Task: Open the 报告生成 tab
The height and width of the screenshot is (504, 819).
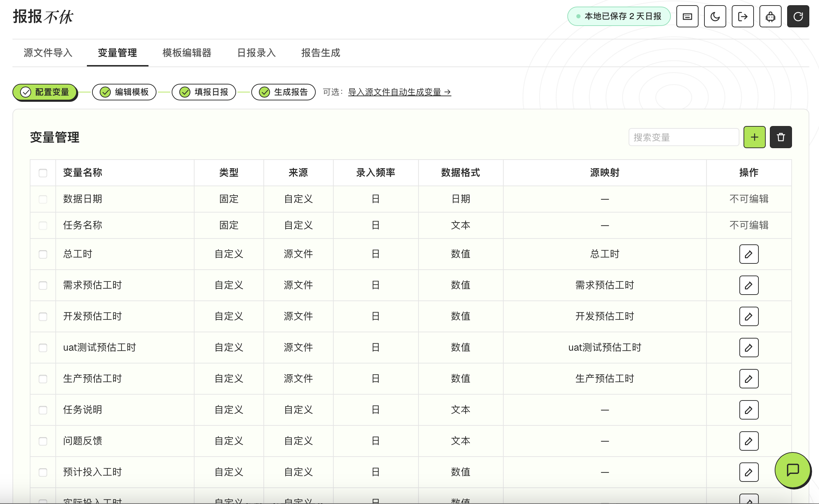Action: [x=321, y=53]
